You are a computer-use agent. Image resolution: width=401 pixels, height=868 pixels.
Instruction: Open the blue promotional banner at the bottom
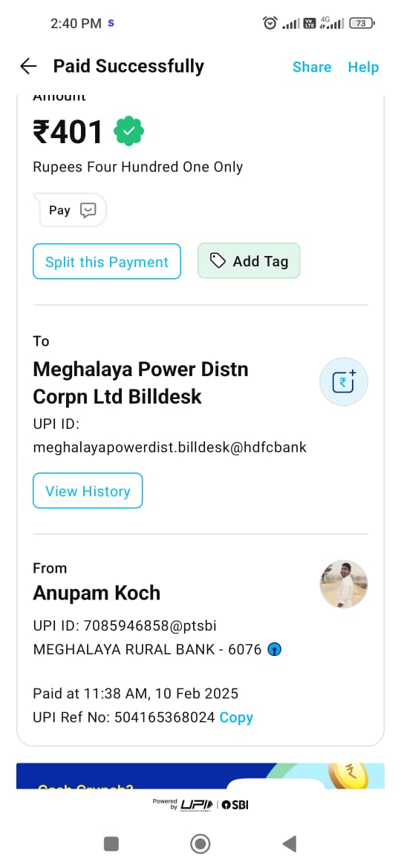pyautogui.click(x=200, y=776)
